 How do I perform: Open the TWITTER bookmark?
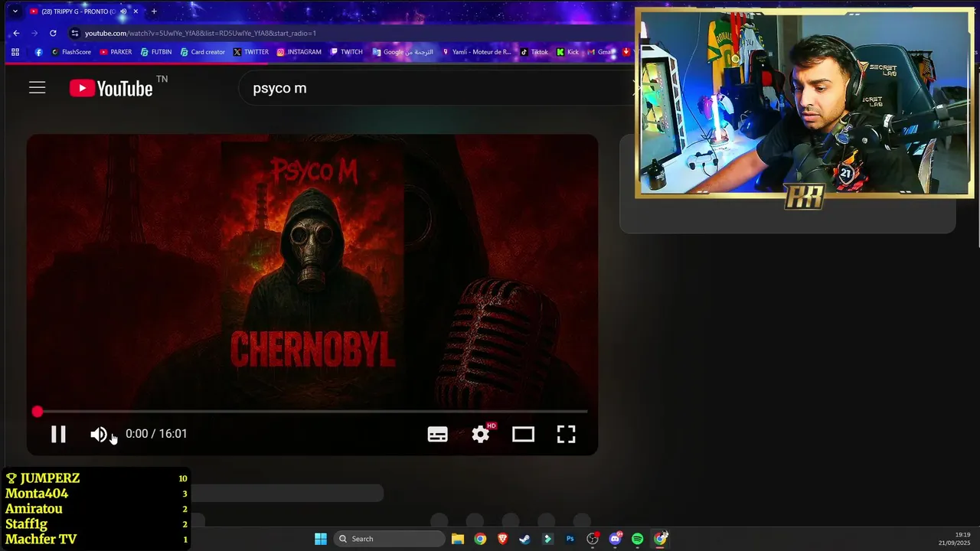[x=251, y=52]
